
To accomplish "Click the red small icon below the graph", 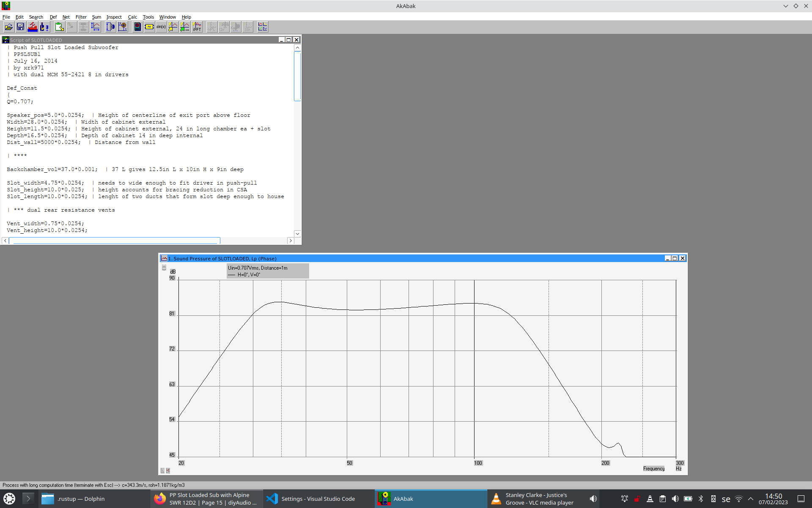I will [x=168, y=470].
